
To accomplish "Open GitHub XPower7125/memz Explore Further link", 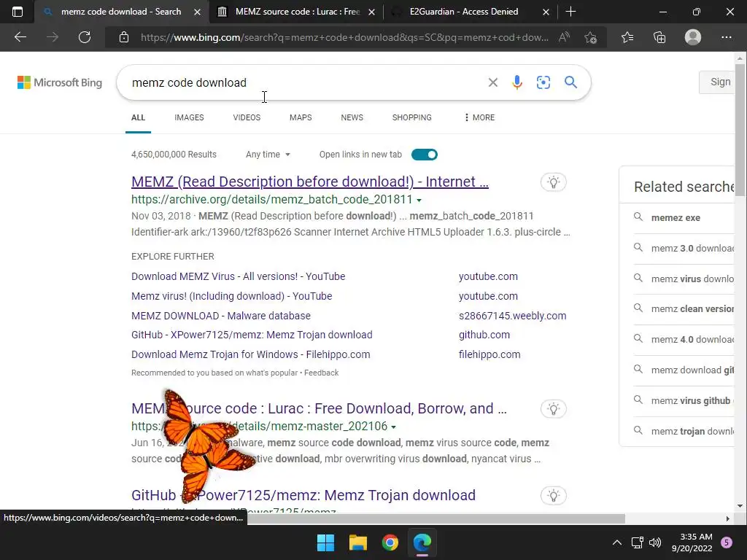I will [x=252, y=335].
